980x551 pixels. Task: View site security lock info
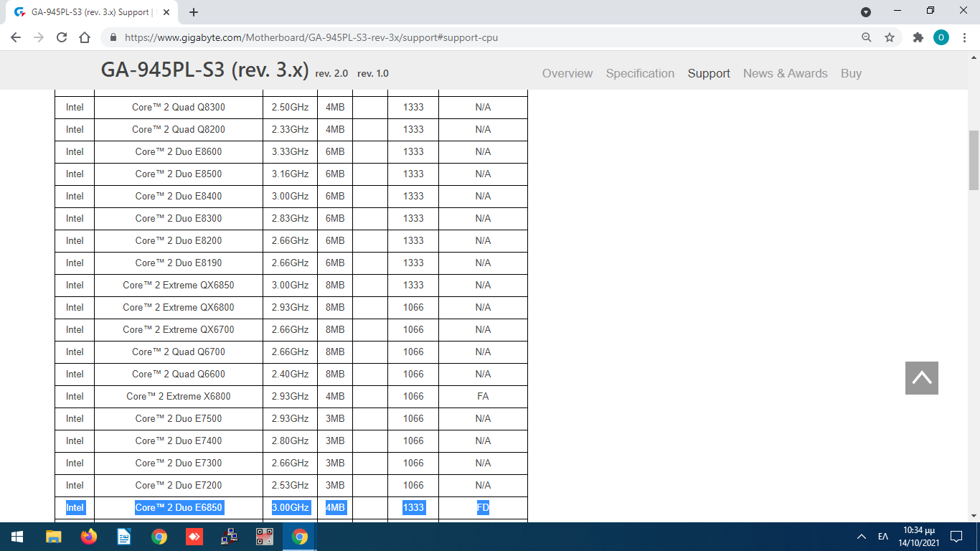point(113,37)
